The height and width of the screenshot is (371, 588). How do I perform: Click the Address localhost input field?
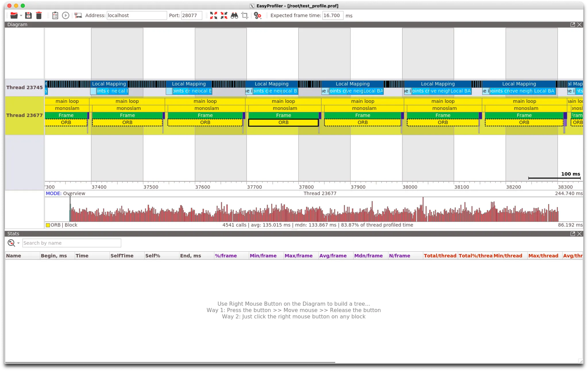pyautogui.click(x=136, y=16)
